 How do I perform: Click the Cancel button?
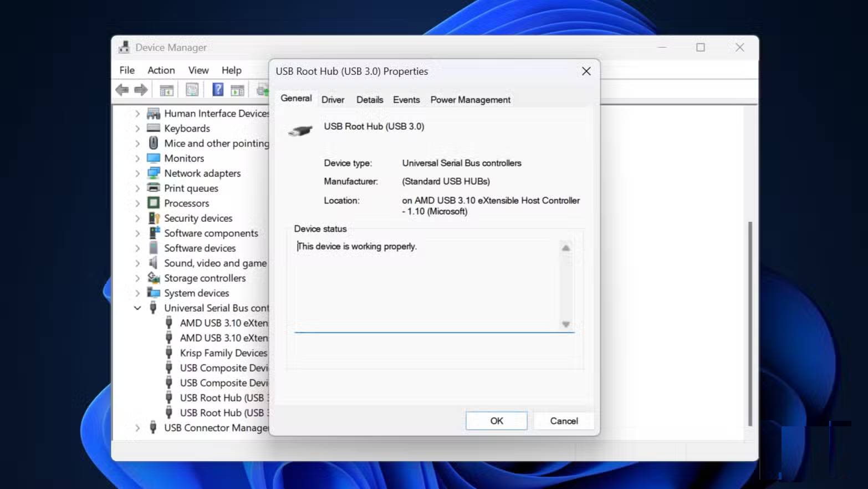point(564,421)
